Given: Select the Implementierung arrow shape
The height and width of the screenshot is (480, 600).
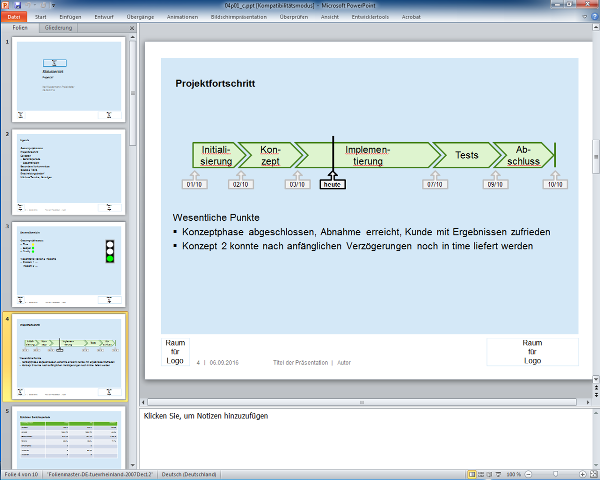Looking at the screenshot, I should [x=367, y=155].
